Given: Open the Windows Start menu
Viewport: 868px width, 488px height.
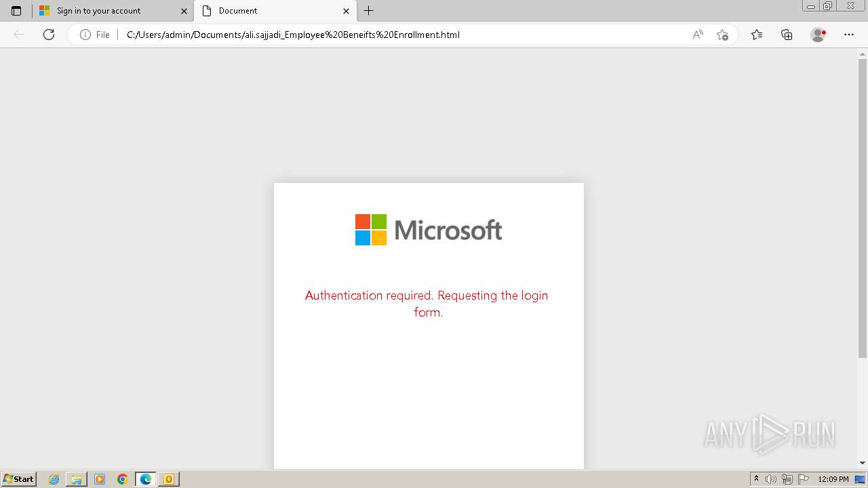Looking at the screenshot, I should tap(18, 479).
